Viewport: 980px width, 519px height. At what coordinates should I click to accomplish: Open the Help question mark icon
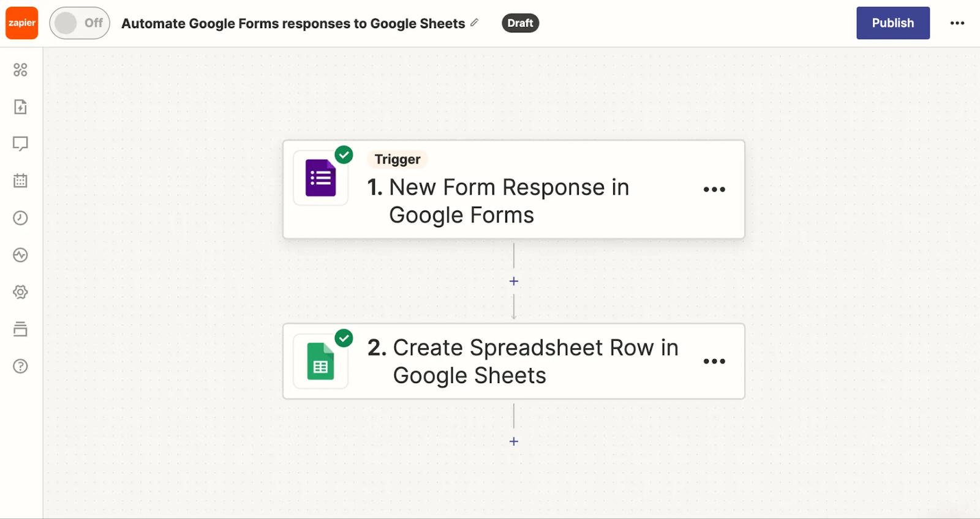pos(20,366)
